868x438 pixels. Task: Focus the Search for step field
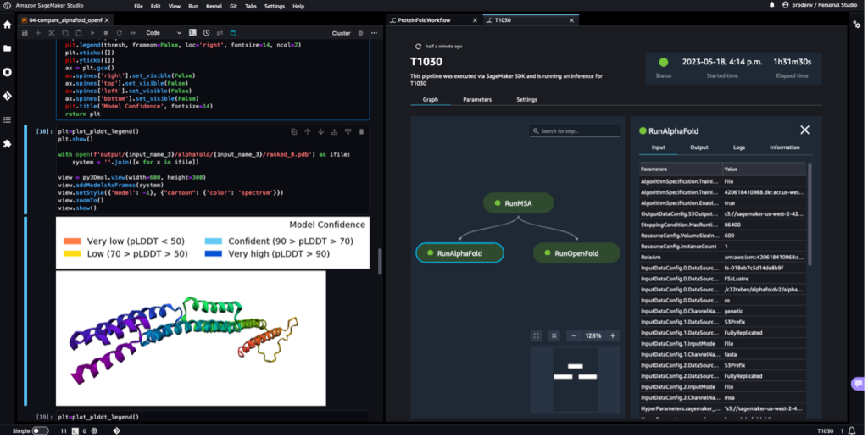tap(575, 131)
